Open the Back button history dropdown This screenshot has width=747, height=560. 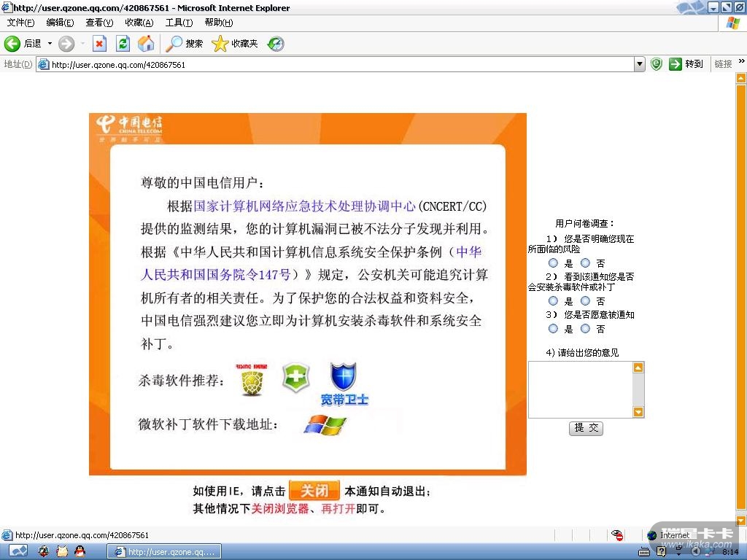click(50, 44)
